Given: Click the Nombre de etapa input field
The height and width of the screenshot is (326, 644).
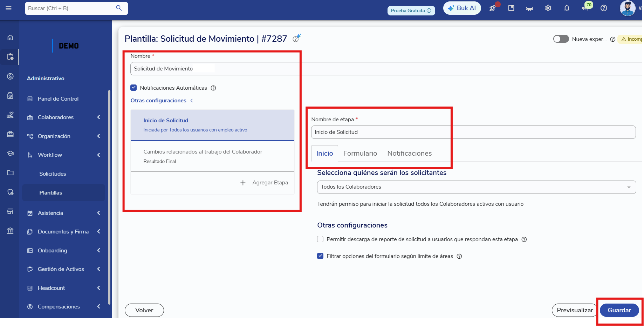Looking at the screenshot, I should [x=473, y=132].
